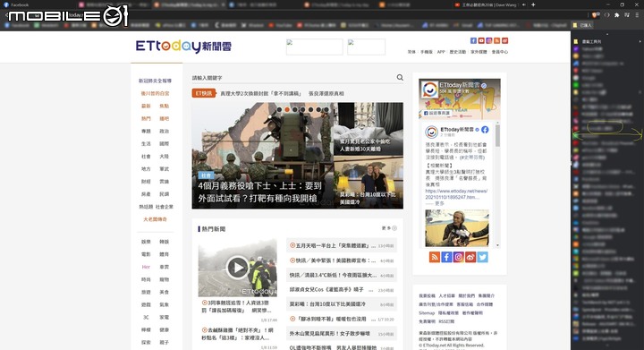The width and height of the screenshot is (644, 350).
Task: Open the Sitemap footer link
Action: (427, 313)
